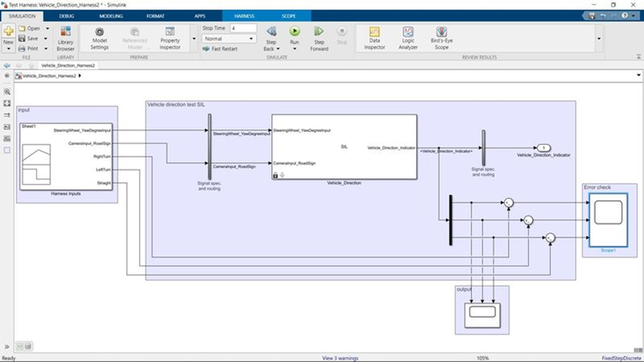The height and width of the screenshot is (362, 644).
Task: Open the address bar dropdown arrow
Action: 638,76
